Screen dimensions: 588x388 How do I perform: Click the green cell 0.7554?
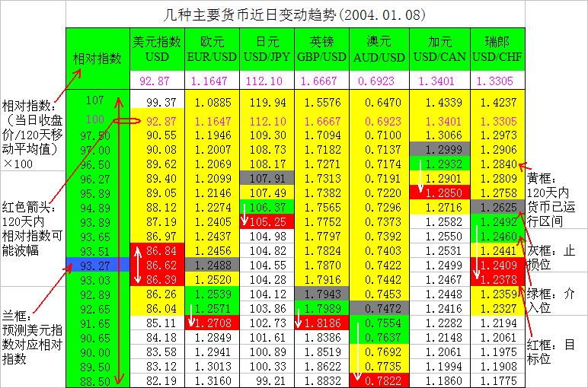click(379, 323)
